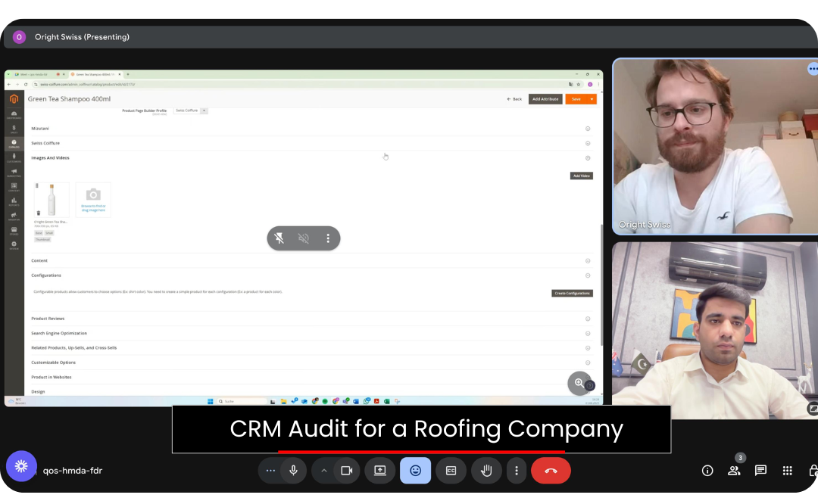The height and width of the screenshot is (504, 818).
Task: Unpin the presentation tile
Action: (279, 238)
